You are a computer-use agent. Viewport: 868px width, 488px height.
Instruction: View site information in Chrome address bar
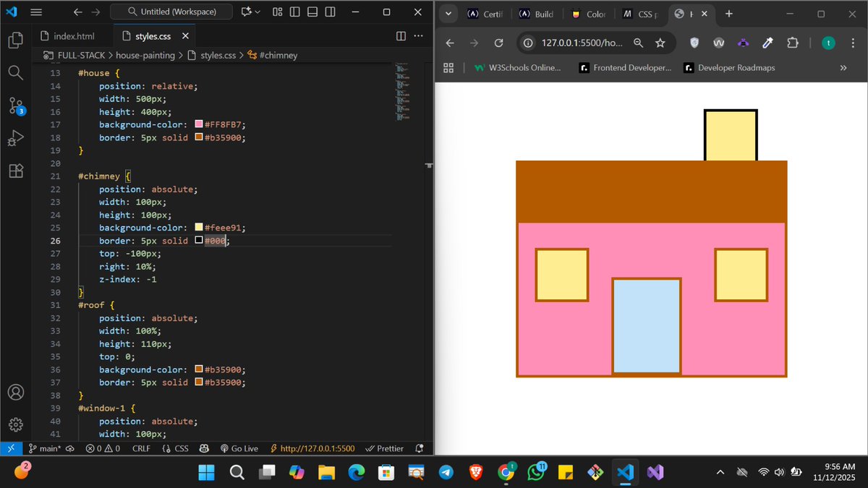coord(528,43)
